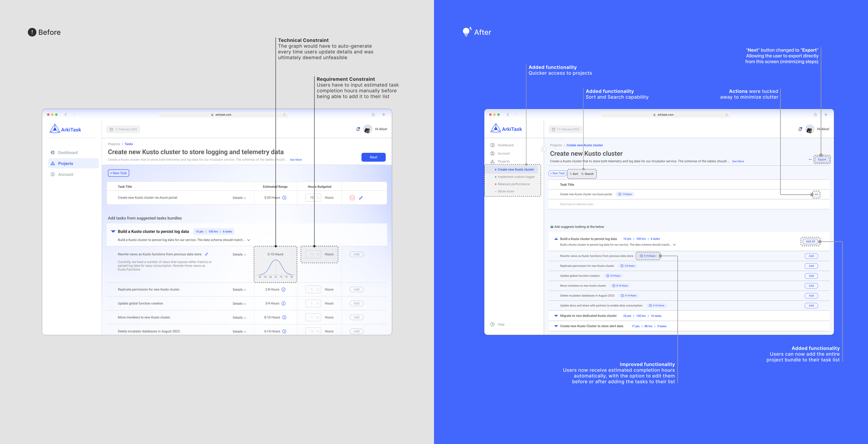
Task: Expand 'Migrate to new dedicated Kusto cluster' bundle
Action: pos(556,316)
